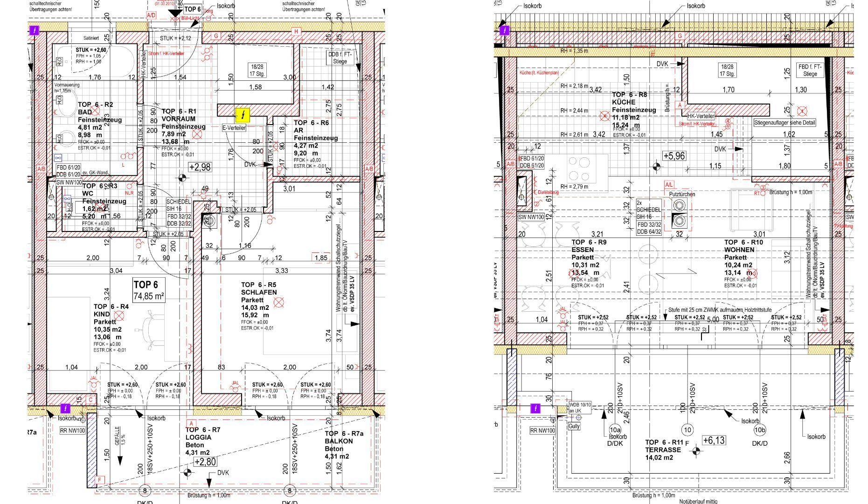Click the yellow lightning icon above E-Verteiler
Image resolution: width=868 pixels, height=504 pixels.
pyautogui.click(x=243, y=114)
